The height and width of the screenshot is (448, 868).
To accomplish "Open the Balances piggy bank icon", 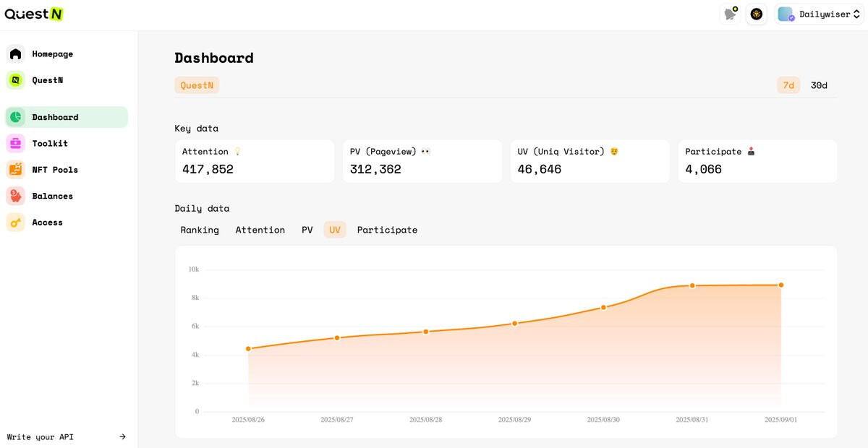I will 15,196.
